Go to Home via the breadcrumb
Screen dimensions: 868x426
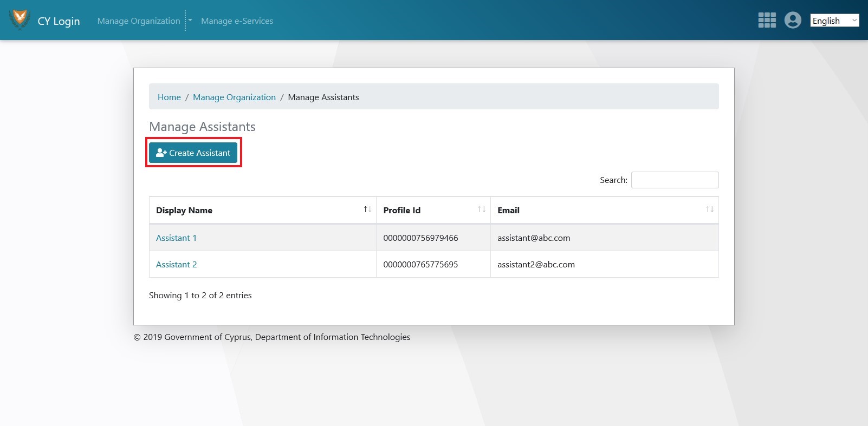point(169,97)
